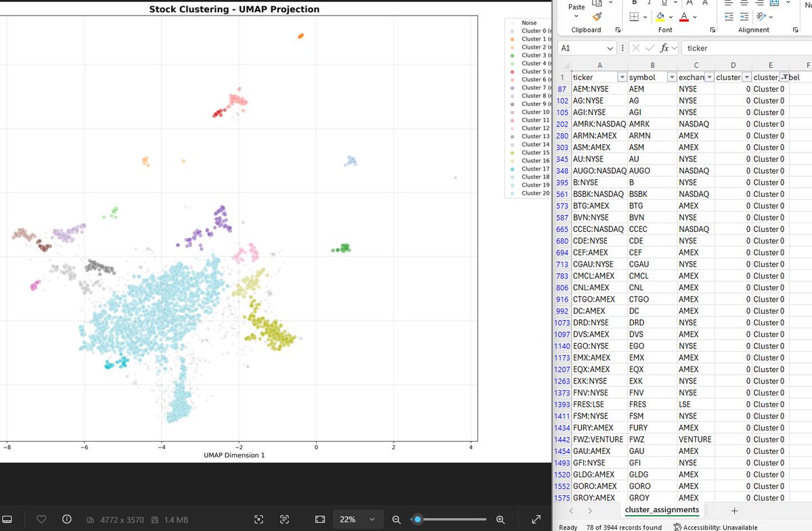Click the align left icon in Alignment group
Image resolution: width=812 pixels, height=531 pixels.
(728, 3)
